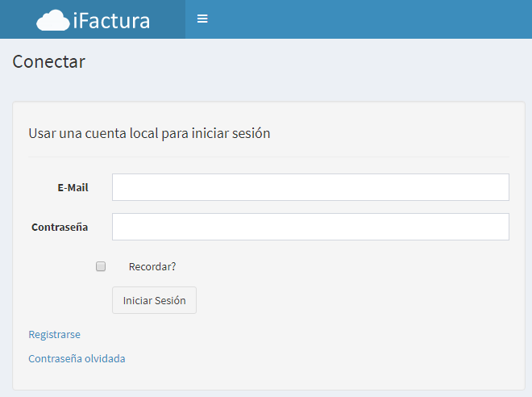Click the Recordar? label text

pyautogui.click(x=152, y=266)
